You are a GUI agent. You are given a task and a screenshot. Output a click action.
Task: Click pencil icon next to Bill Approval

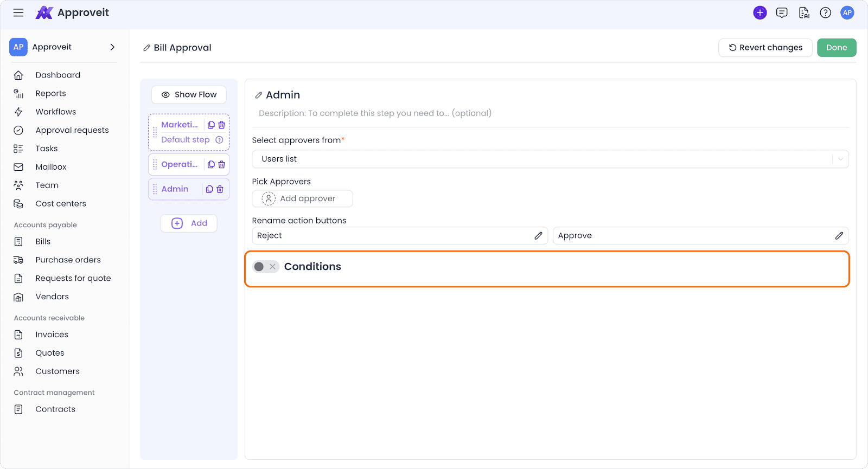[146, 48]
